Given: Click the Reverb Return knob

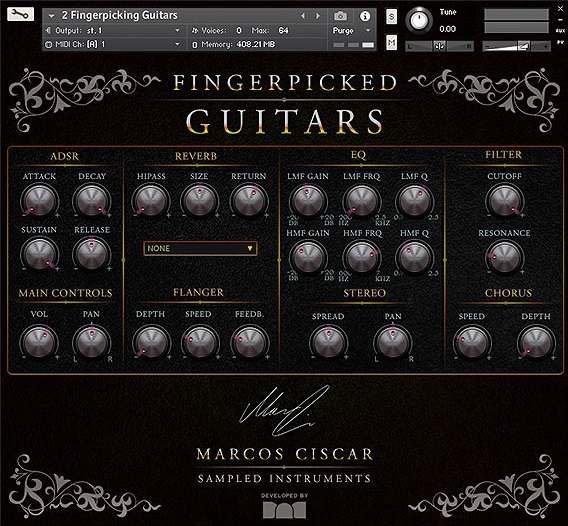Looking at the screenshot, I should (x=248, y=201).
